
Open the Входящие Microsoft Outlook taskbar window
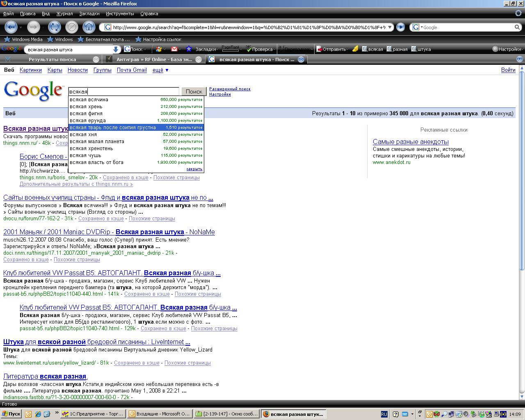[x=159, y=414]
